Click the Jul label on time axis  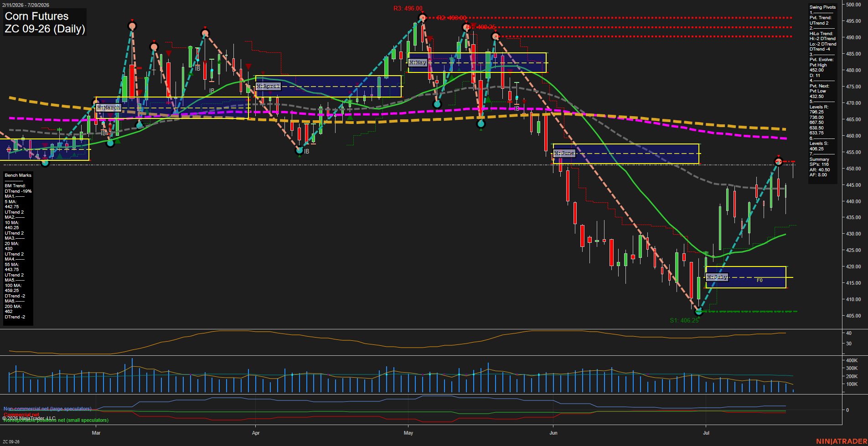coord(706,433)
